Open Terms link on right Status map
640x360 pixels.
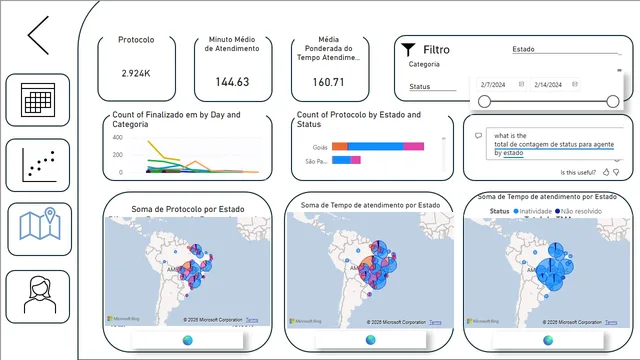(x=611, y=322)
